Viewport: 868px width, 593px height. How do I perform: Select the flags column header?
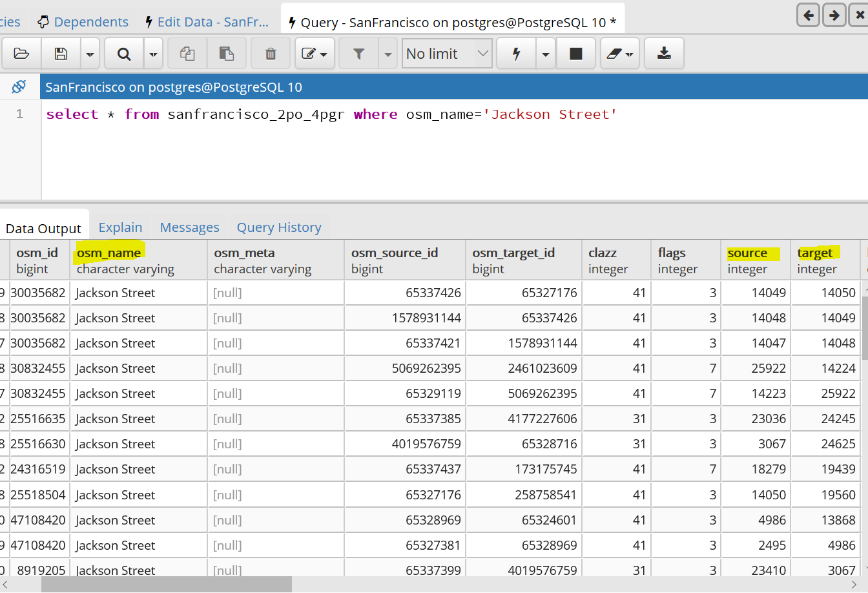[x=685, y=260]
